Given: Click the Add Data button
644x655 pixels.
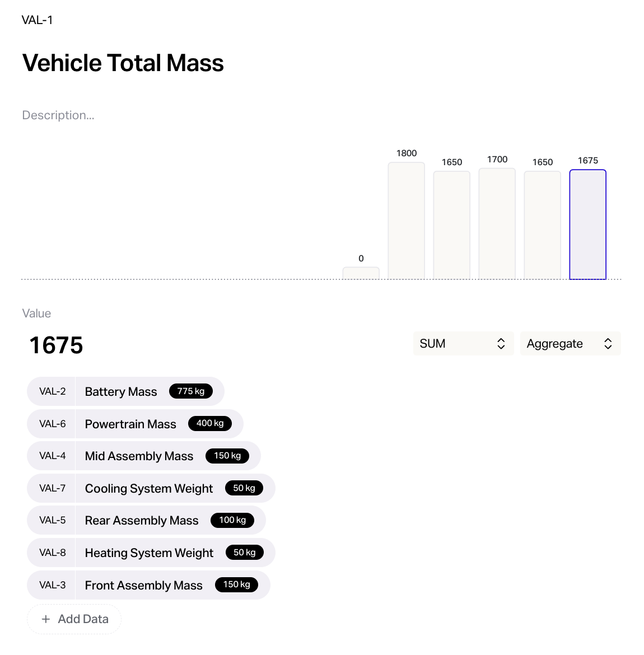Looking at the screenshot, I should (74, 619).
